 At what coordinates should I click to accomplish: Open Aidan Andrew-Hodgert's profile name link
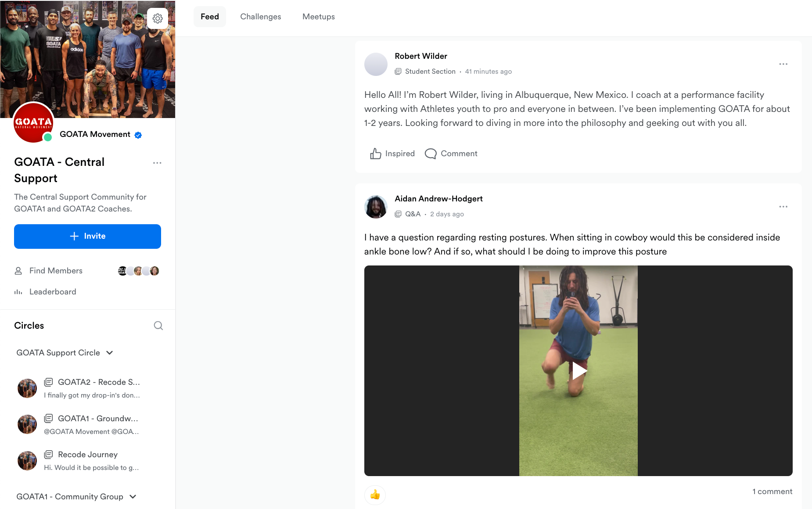pyautogui.click(x=438, y=199)
